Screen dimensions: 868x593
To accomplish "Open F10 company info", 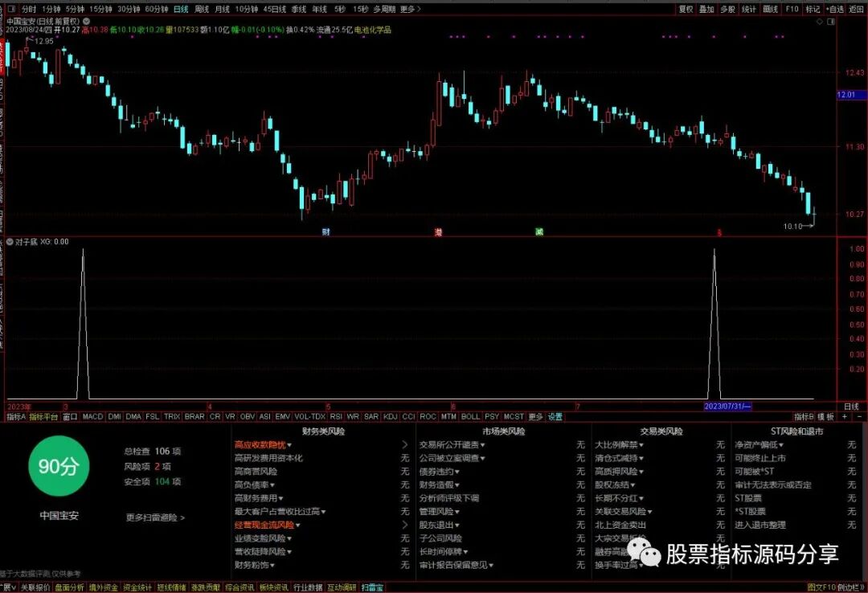I will (792, 9).
